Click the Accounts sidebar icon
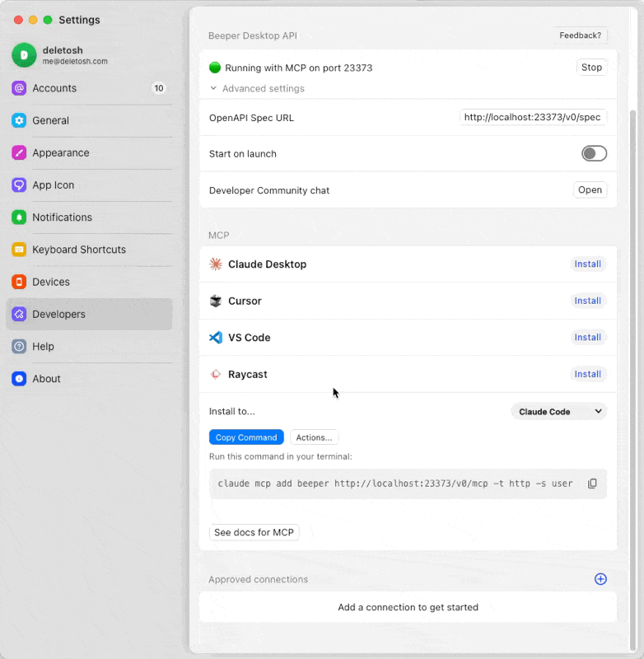 [19, 88]
